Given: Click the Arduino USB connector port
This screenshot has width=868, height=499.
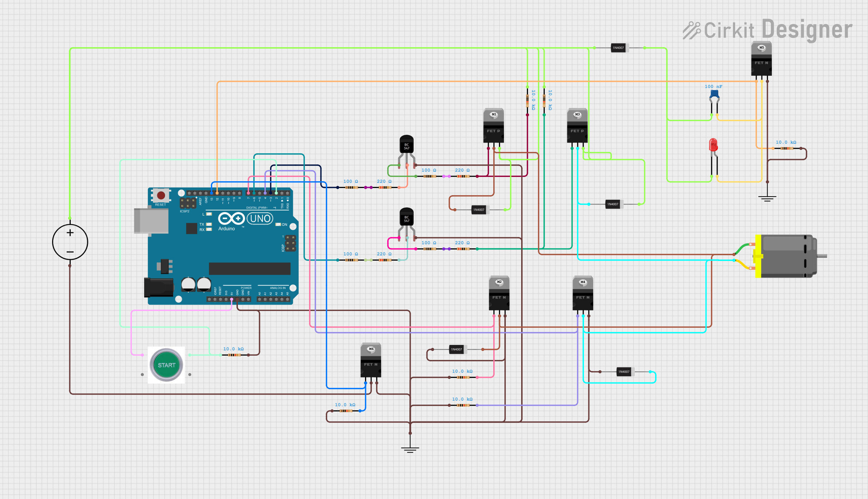Looking at the screenshot, I should (151, 221).
